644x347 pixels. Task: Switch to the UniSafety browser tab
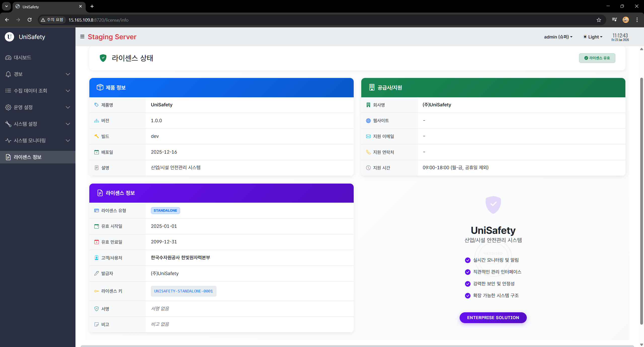(49, 7)
